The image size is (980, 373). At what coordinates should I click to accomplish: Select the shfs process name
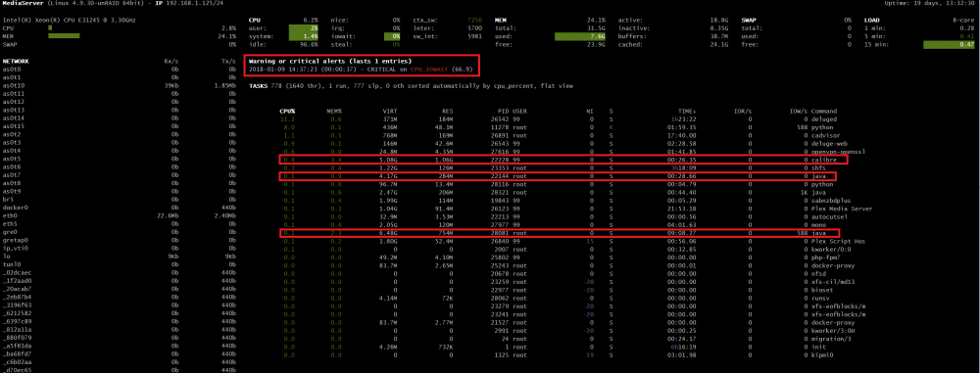coord(818,168)
